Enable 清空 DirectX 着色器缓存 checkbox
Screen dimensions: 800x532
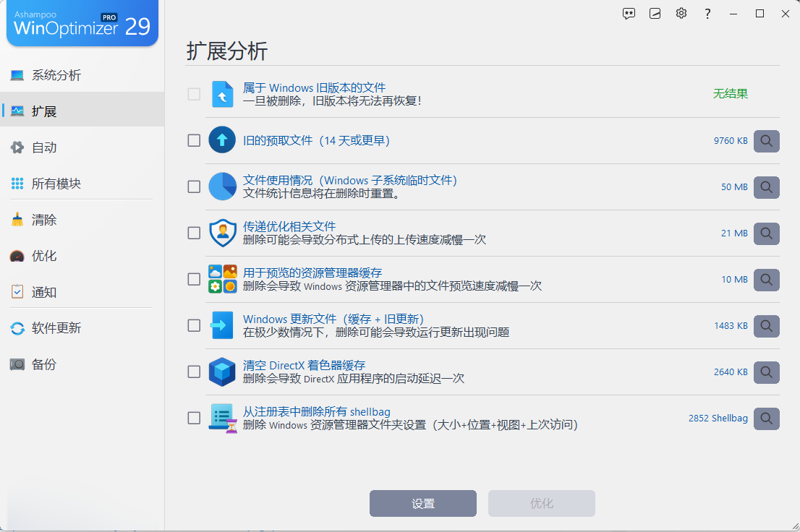pyautogui.click(x=194, y=372)
